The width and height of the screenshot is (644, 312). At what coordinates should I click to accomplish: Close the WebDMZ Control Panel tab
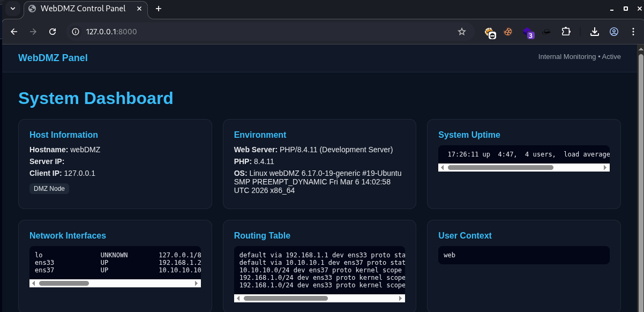tap(140, 9)
